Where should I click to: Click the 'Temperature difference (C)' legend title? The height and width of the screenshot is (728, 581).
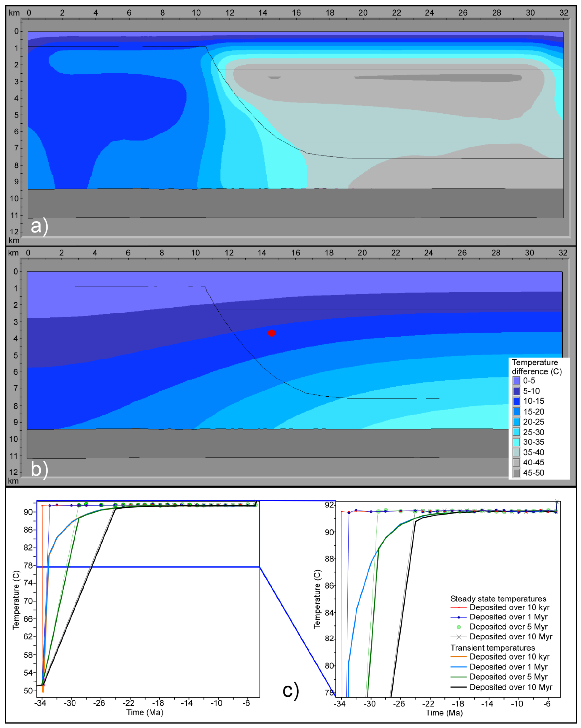536,367
